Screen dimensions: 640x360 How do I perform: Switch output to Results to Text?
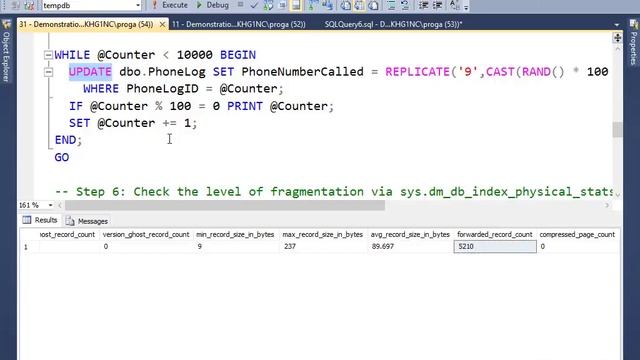[x=345, y=5]
